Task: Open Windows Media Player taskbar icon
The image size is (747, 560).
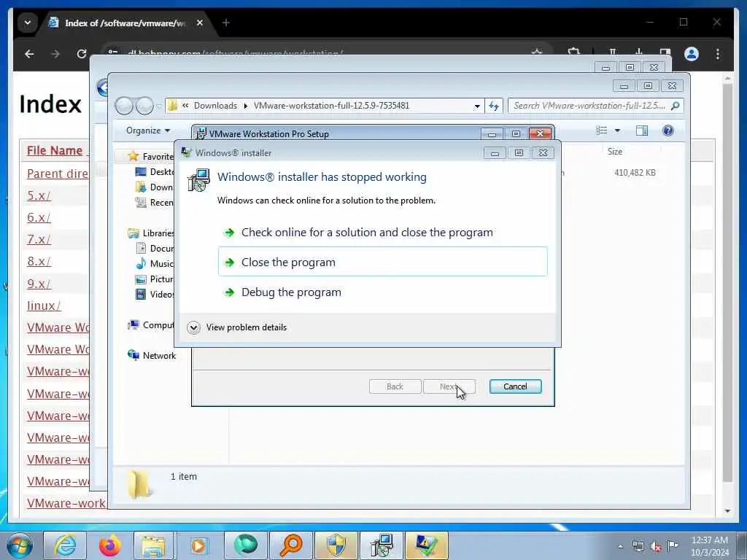Action: click(x=198, y=545)
